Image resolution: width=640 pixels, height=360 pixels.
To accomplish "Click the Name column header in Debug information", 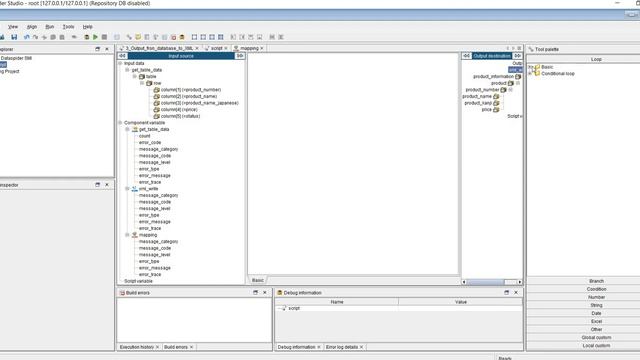I will point(337,302).
